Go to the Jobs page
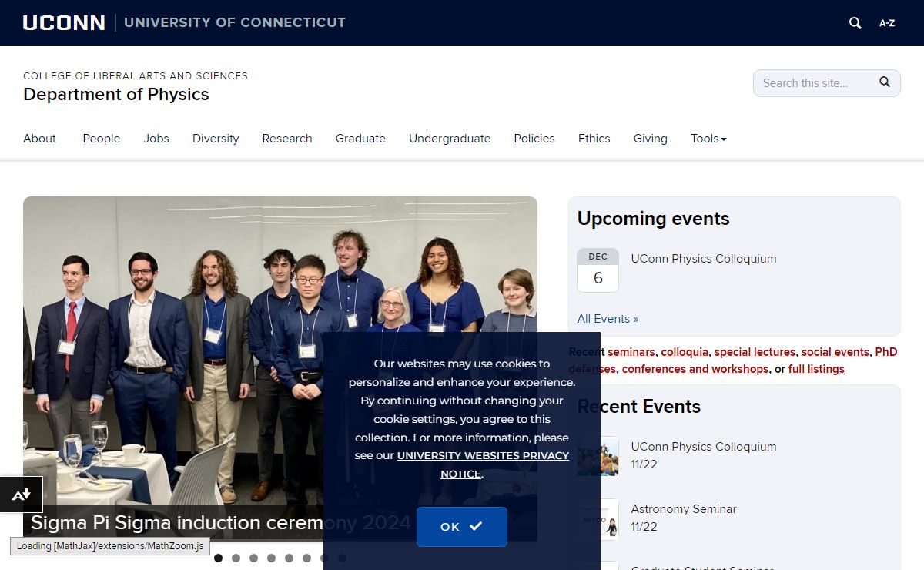924x570 pixels. pos(156,139)
